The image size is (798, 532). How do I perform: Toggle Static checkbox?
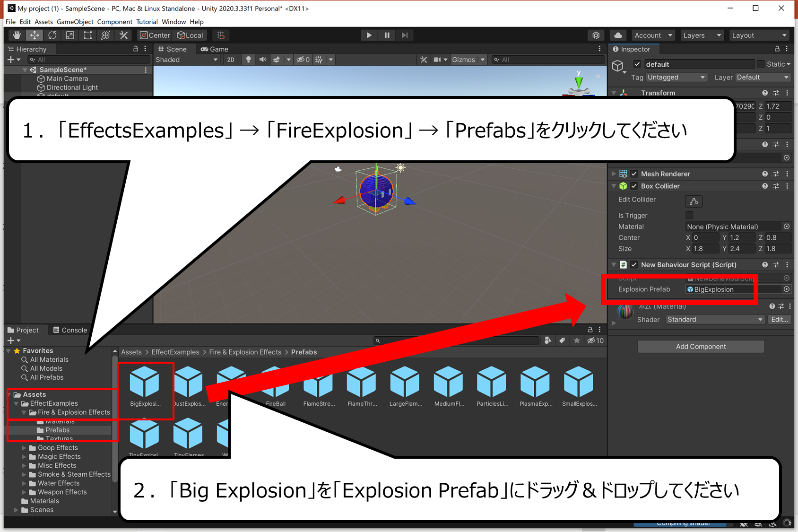(x=761, y=64)
